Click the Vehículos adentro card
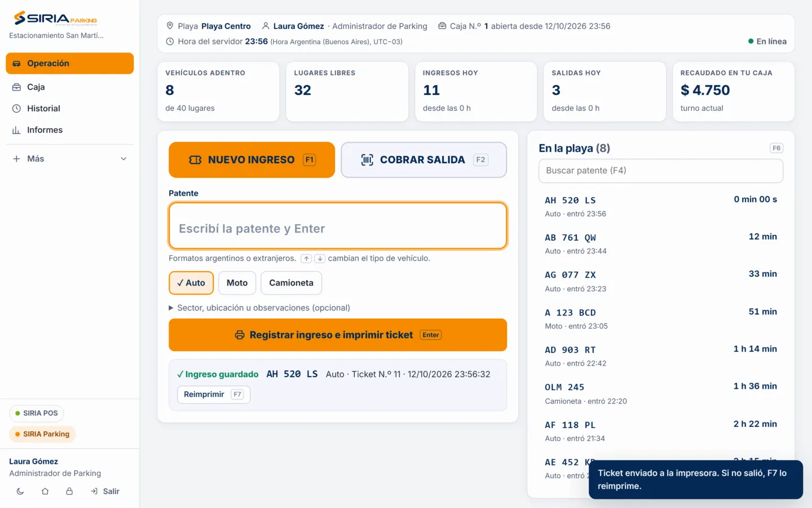The width and height of the screenshot is (812, 508). [218, 91]
